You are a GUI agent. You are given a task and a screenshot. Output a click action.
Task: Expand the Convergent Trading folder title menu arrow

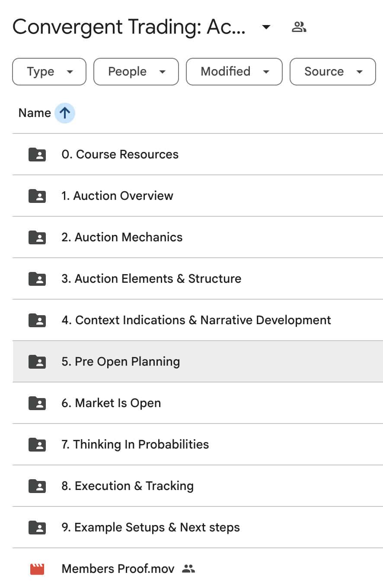tap(266, 28)
